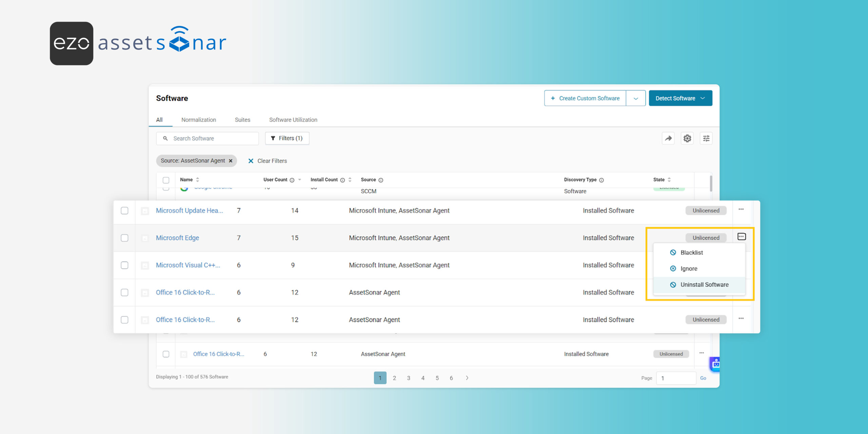Click the ezo AssetSonar logo
Viewport: 868px width, 434px height.
tap(138, 43)
